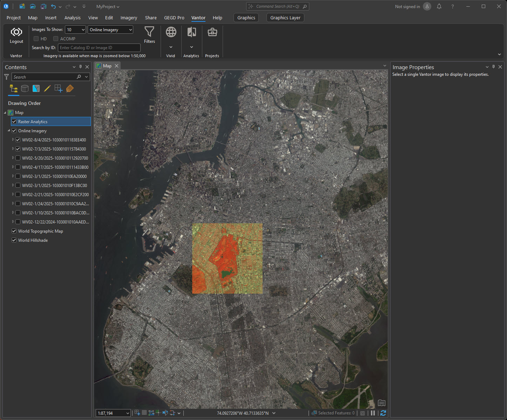The image size is (507, 420).
Task: Open the Filters funnel tool
Action: tap(149, 32)
